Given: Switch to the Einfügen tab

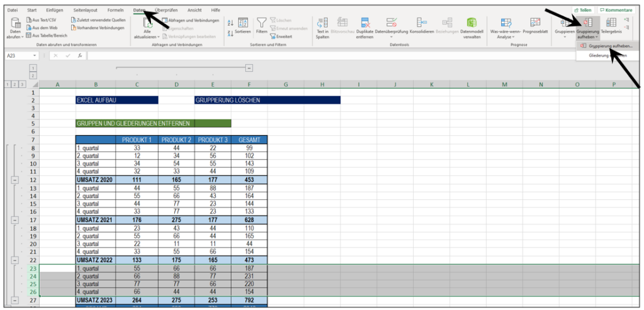Looking at the screenshot, I should [55, 10].
